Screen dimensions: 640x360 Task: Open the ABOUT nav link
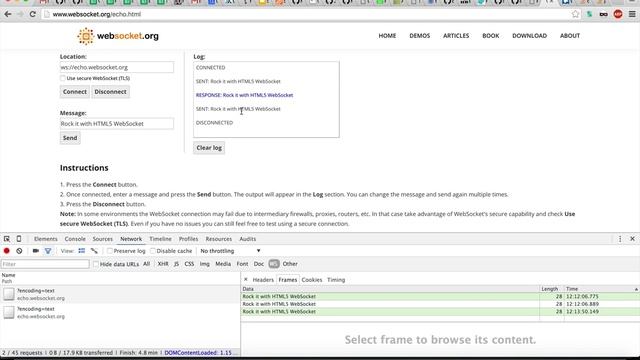(x=570, y=36)
